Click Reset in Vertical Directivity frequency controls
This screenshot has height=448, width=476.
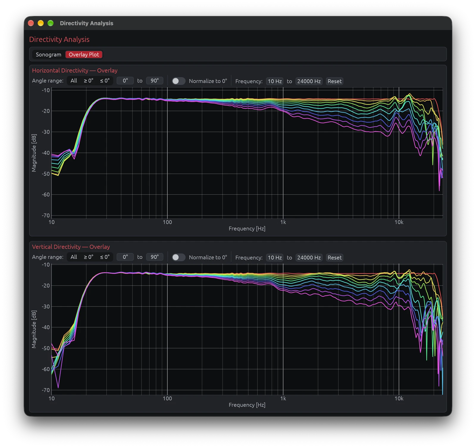(x=334, y=257)
